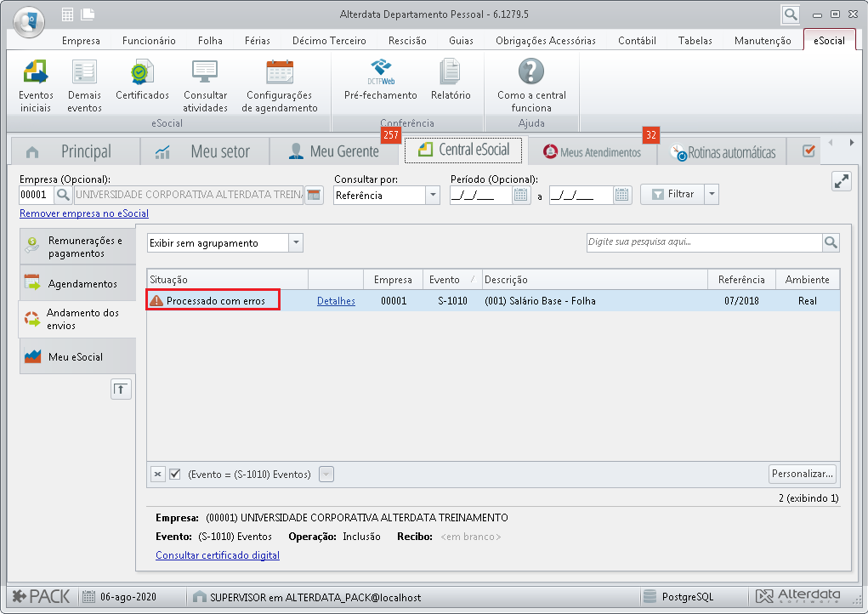Image resolution: width=868 pixels, height=614 pixels.
Task: Click the Situação column header
Action: click(228, 280)
